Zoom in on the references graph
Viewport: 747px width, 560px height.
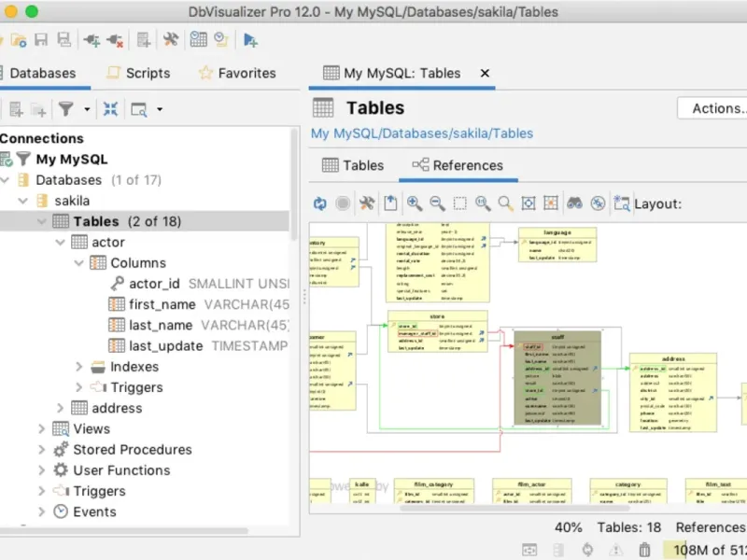point(414,203)
